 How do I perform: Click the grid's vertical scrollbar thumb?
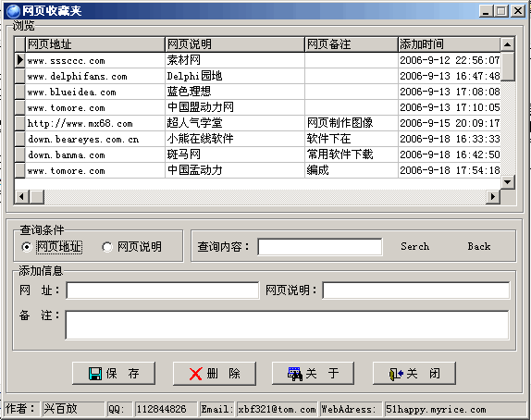[x=508, y=67]
